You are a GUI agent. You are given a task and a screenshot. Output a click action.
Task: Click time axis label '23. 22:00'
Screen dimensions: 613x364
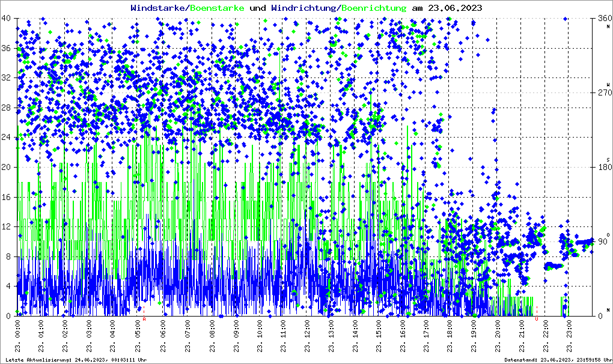point(545,336)
